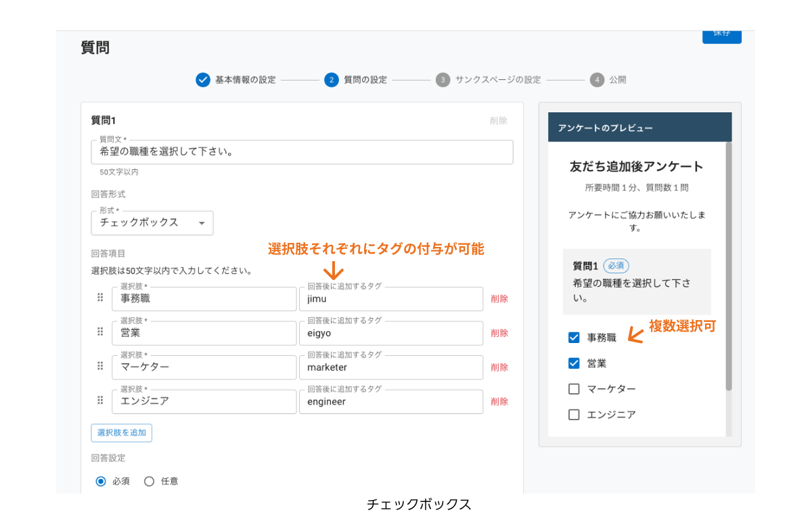Click 保存 button at top right

coord(722,36)
